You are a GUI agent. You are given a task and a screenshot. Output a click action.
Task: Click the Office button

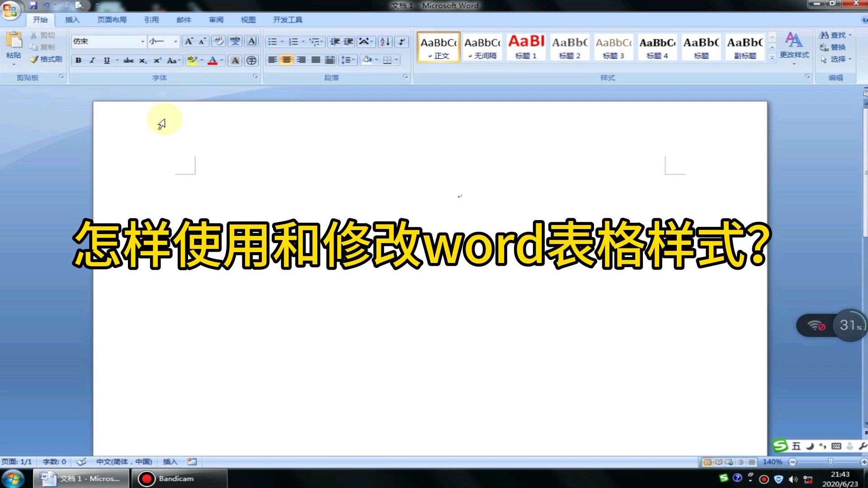point(10,10)
